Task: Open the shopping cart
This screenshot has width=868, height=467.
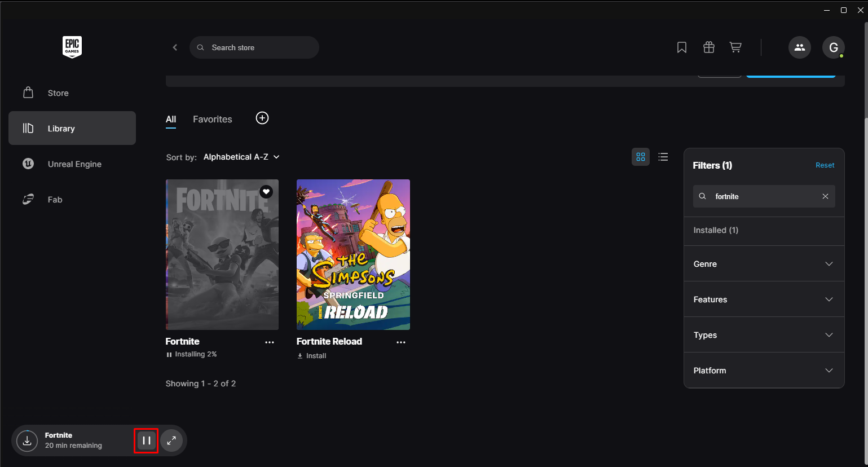Action: [x=735, y=47]
